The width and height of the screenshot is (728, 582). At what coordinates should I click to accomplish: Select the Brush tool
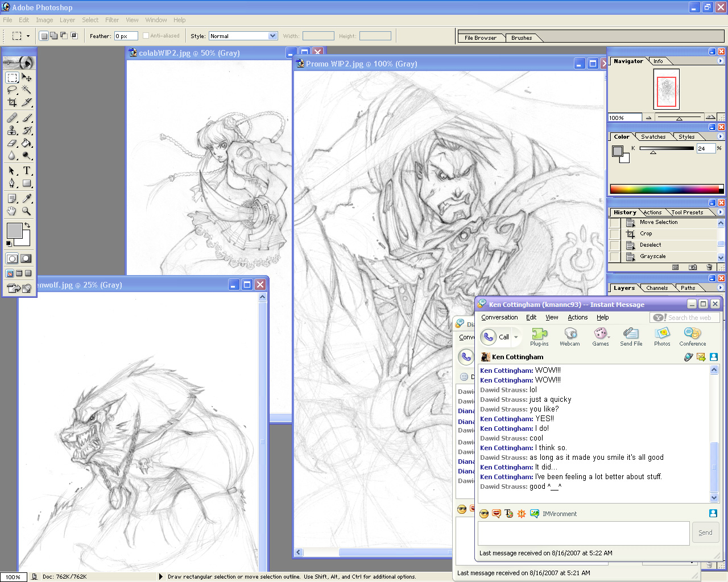(27, 118)
